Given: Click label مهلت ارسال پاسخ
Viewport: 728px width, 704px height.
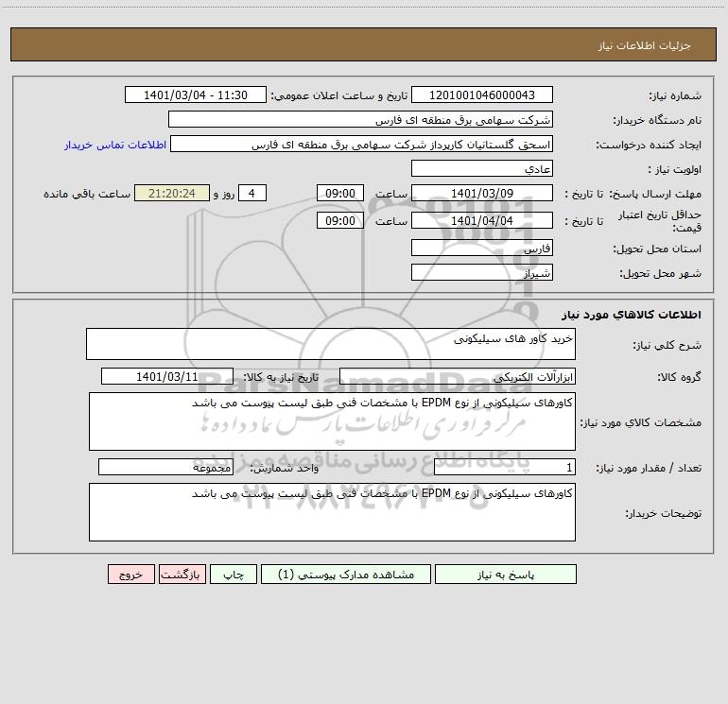Looking at the screenshot, I should (654, 194).
